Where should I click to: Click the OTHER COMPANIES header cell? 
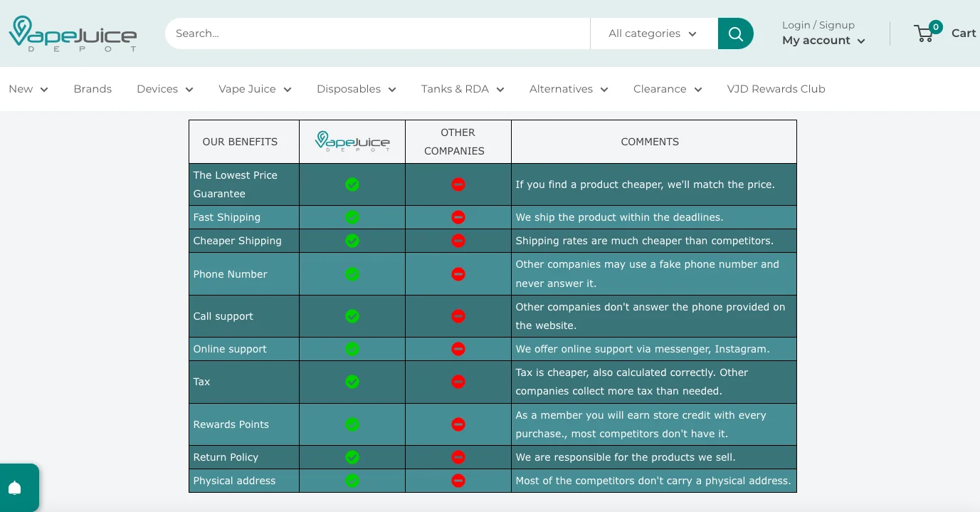pyautogui.click(x=458, y=142)
